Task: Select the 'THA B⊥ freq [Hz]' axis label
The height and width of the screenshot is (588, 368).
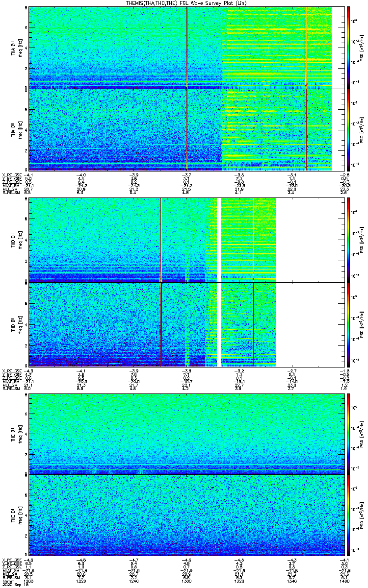Action: click(17, 47)
